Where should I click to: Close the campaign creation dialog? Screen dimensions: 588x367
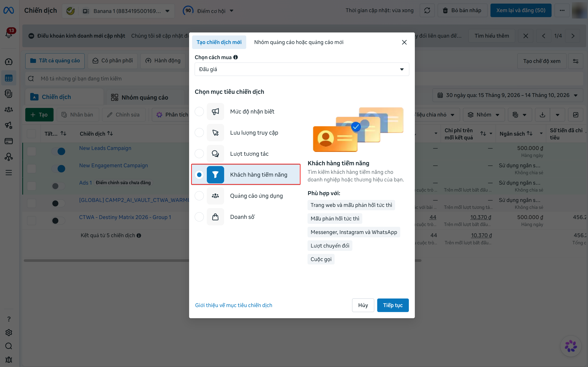coord(404,42)
